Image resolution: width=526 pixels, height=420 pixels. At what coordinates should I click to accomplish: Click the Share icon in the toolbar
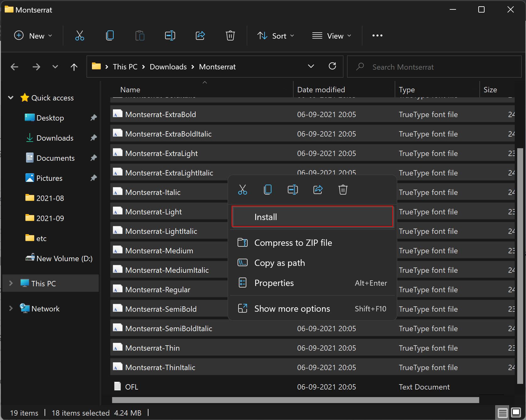200,35
